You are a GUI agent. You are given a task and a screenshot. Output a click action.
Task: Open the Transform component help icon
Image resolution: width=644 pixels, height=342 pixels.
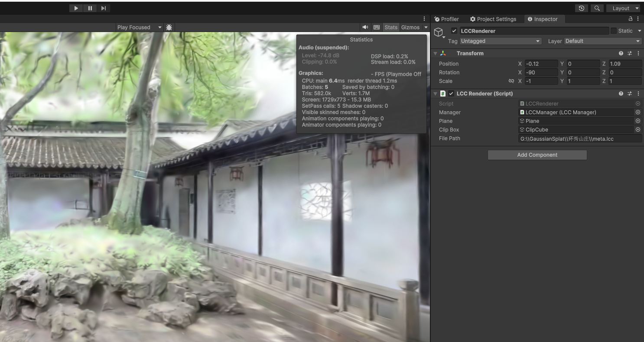[x=621, y=53]
